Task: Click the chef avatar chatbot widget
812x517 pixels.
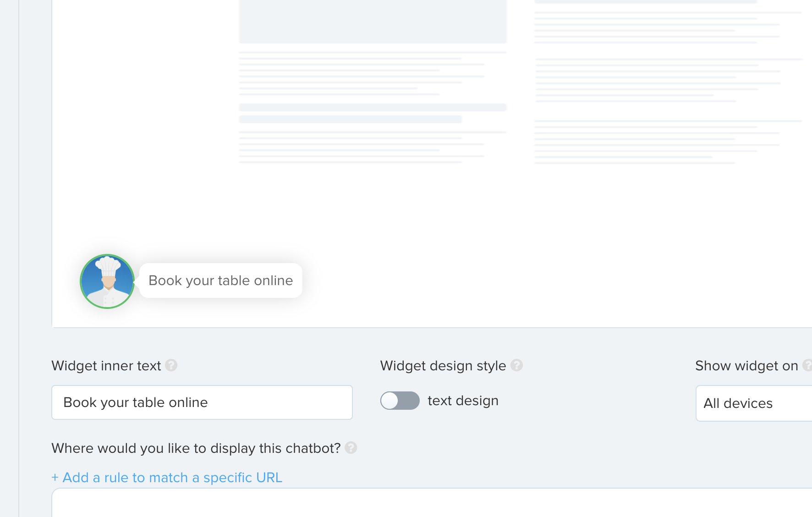Action: pyautogui.click(x=107, y=281)
